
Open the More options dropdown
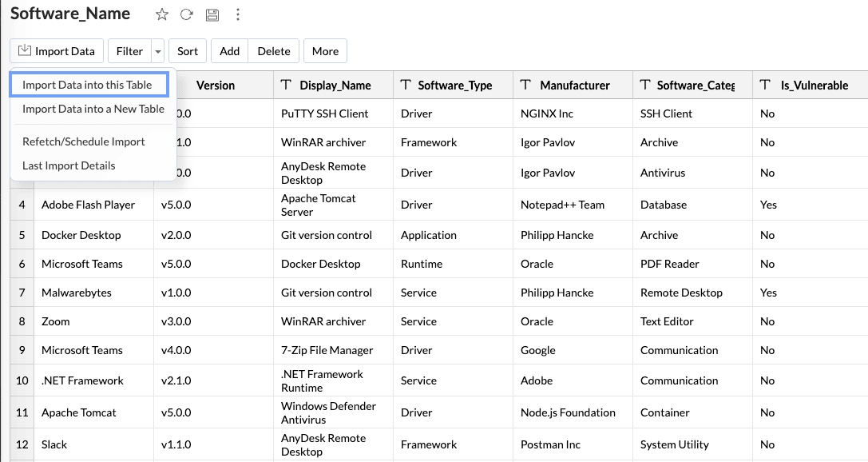(x=325, y=51)
